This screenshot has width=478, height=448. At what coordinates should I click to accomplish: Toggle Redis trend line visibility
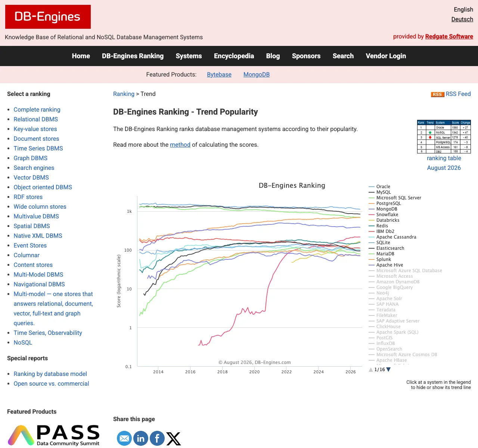[x=378, y=226]
